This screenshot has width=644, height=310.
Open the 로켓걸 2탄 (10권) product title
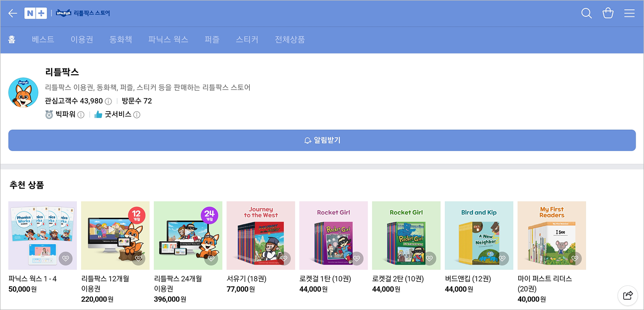pos(398,279)
